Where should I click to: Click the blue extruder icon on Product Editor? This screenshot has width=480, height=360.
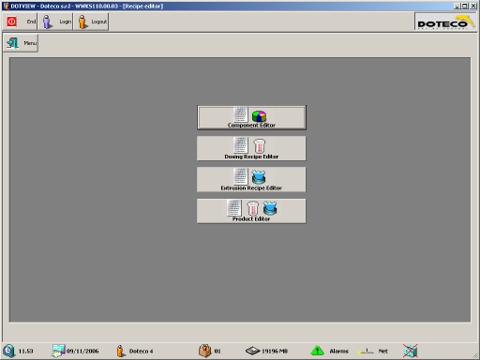(x=270, y=208)
